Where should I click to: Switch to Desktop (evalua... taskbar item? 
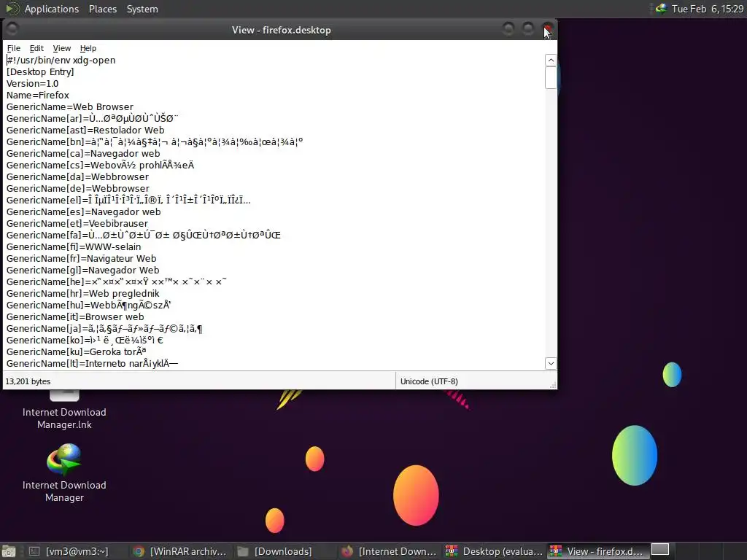tap(494, 551)
